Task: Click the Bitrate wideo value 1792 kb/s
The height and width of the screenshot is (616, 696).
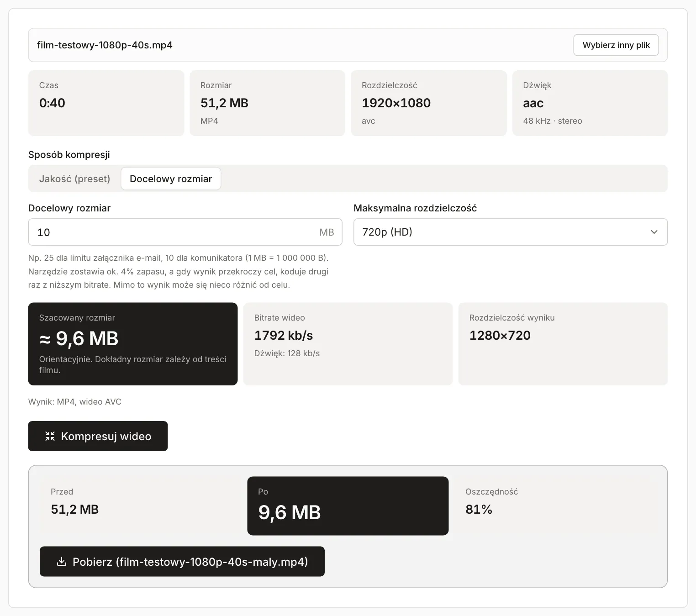Action: [x=284, y=335]
